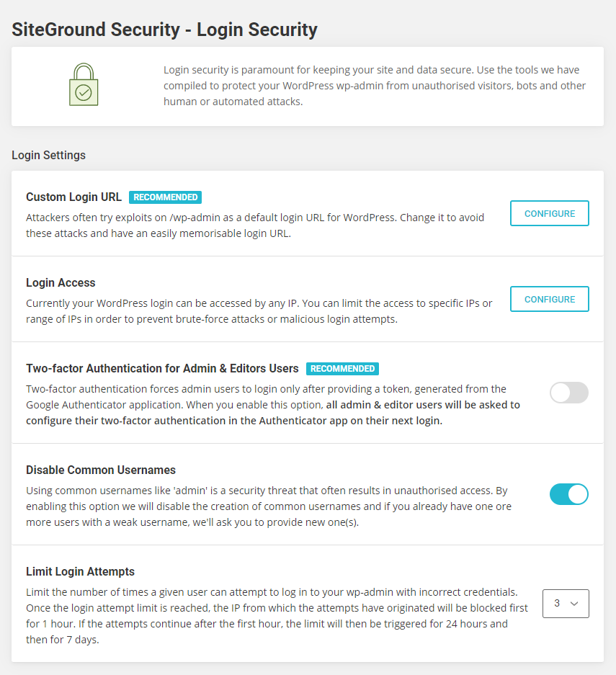Click the RECOMMENDED badge beside Custom Login URL
The image size is (616, 675).
coord(165,197)
